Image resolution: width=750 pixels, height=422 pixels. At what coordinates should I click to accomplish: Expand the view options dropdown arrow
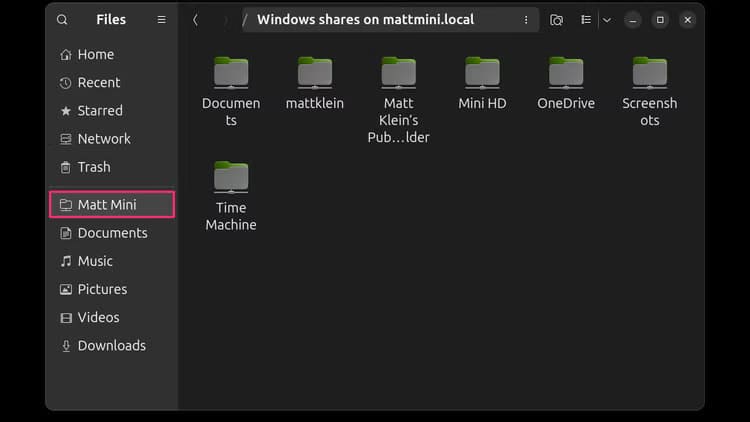607,20
